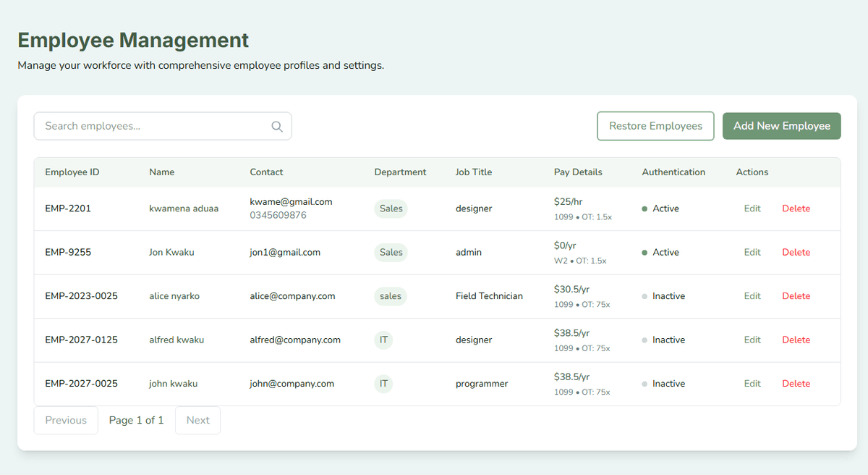Focus the Search employees field

point(163,126)
